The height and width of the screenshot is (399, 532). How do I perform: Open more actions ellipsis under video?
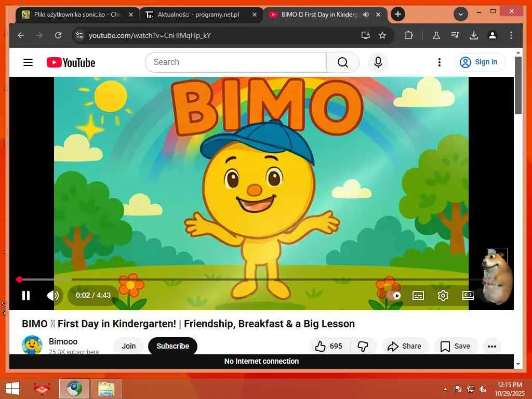point(491,346)
